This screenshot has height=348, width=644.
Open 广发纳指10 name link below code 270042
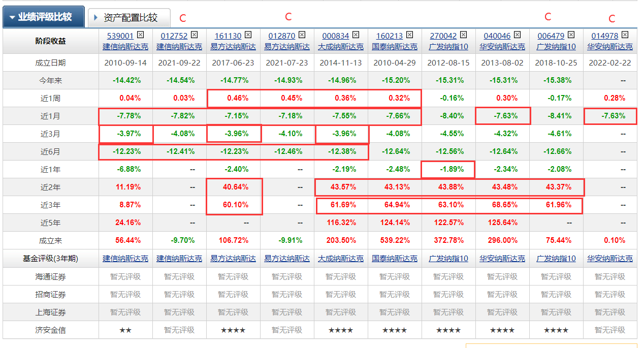[x=448, y=47]
